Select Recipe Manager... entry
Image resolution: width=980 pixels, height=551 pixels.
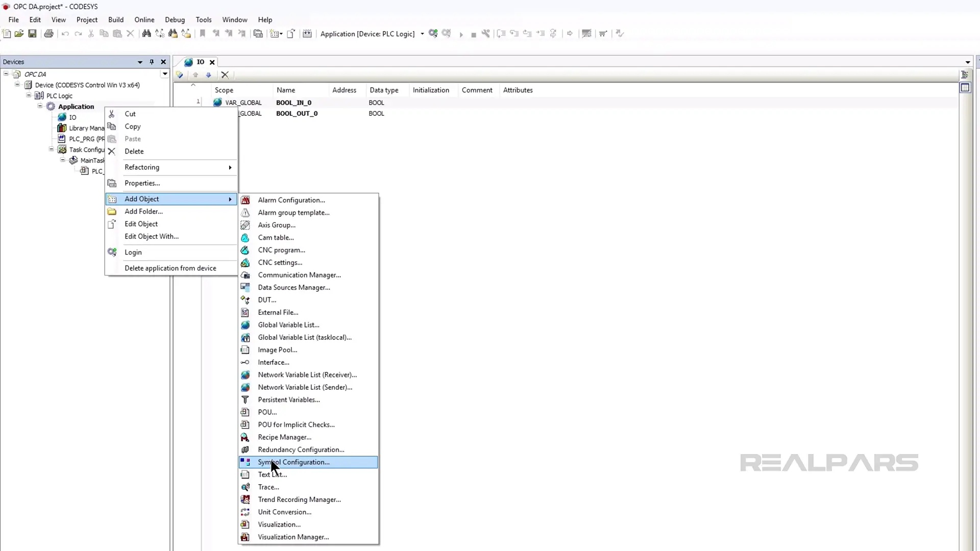[308, 437]
